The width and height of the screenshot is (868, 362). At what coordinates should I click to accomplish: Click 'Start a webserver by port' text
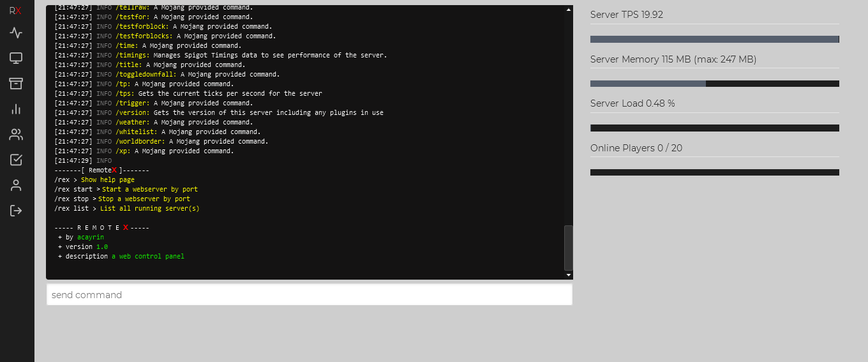150,189
